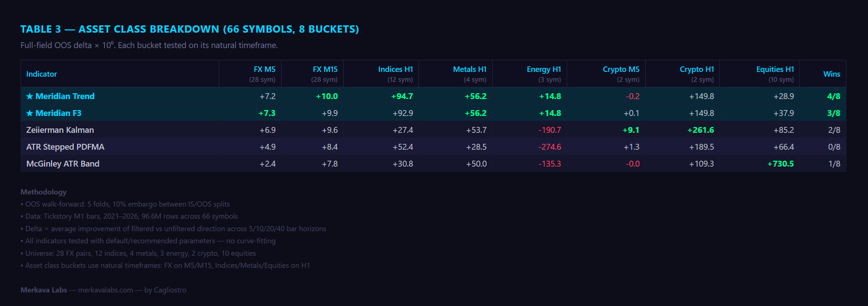Screen dimensions: 868x306
Task: Select the Indicator column header
Action: click(41, 74)
